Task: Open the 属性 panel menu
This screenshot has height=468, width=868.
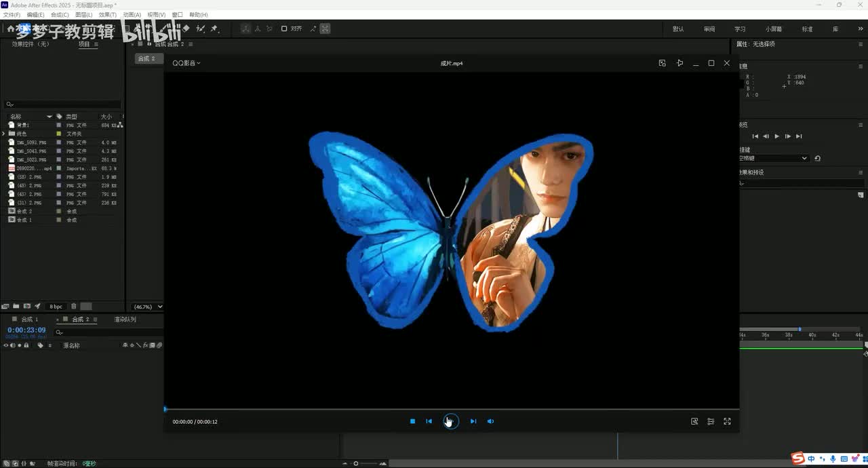Action: coord(861,44)
